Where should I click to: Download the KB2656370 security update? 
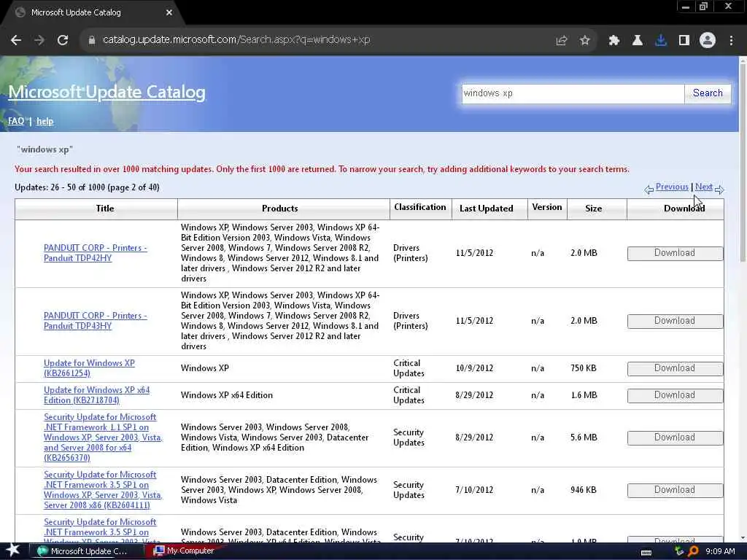[675, 437]
